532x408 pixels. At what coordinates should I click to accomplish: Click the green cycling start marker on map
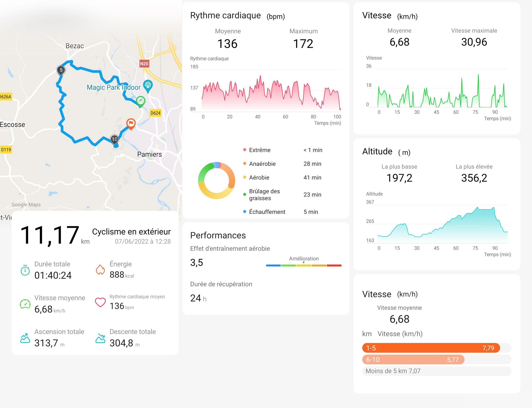pyautogui.click(x=141, y=101)
